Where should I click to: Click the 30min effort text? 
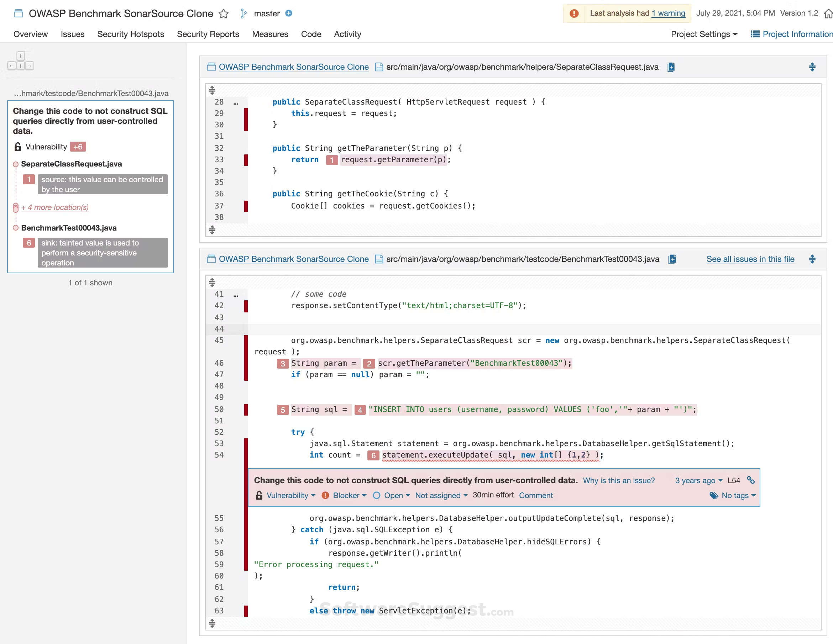coord(493,495)
